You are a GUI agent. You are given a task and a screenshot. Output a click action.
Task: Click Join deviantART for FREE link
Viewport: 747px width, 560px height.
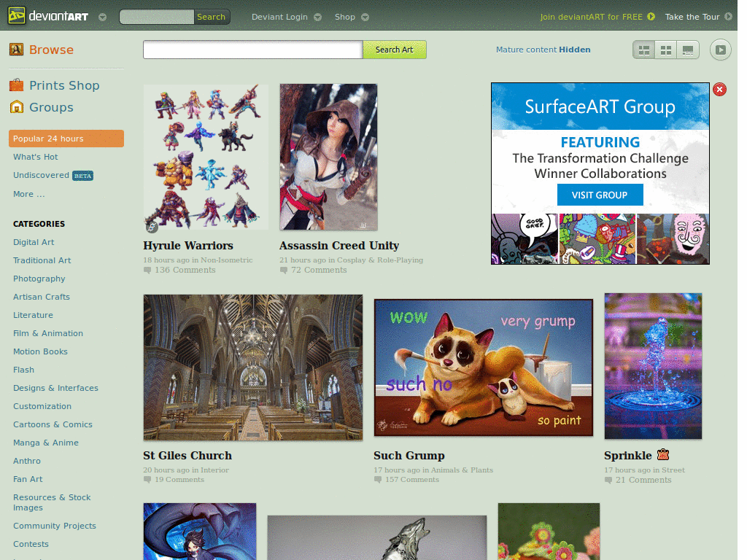coord(591,17)
